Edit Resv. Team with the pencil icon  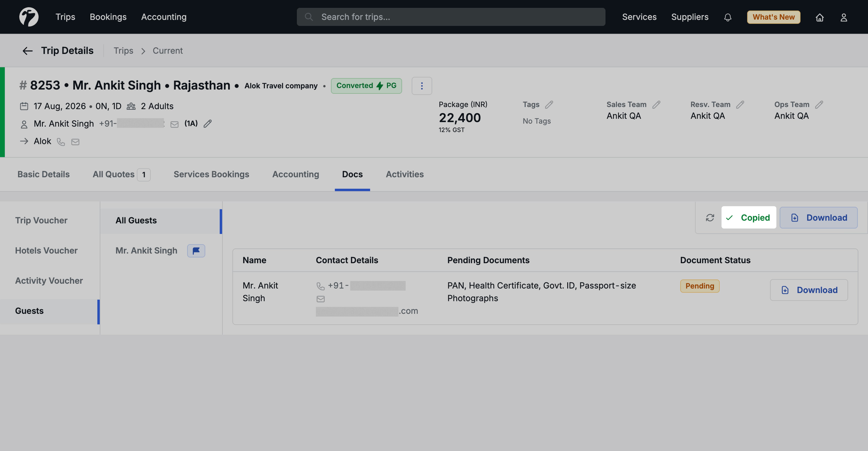coord(740,105)
